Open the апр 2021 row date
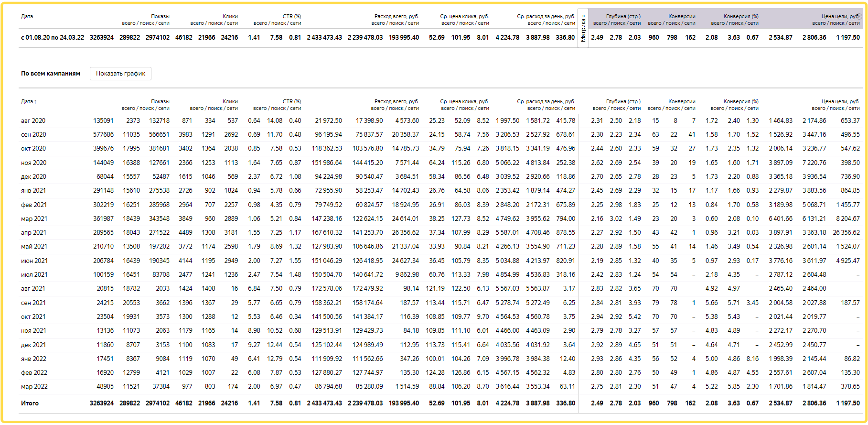The width and height of the screenshot is (868, 425). (x=33, y=233)
